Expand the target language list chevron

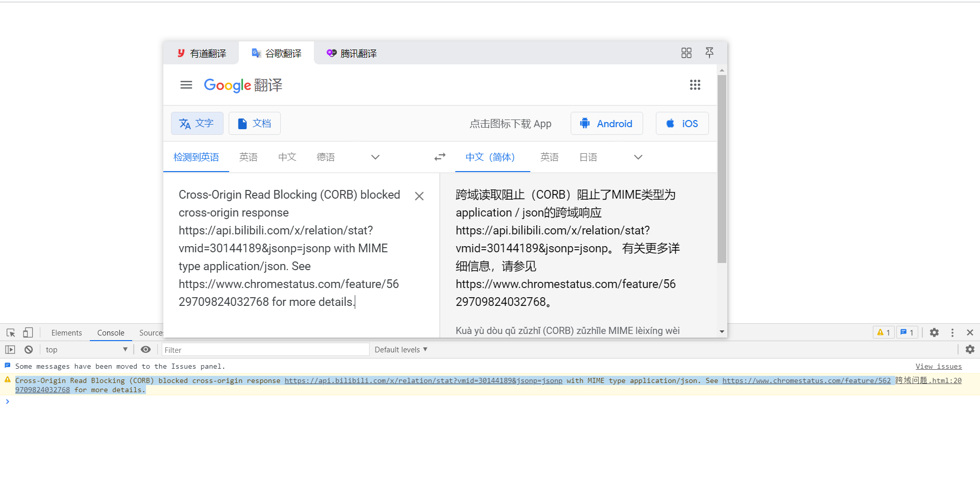(638, 157)
